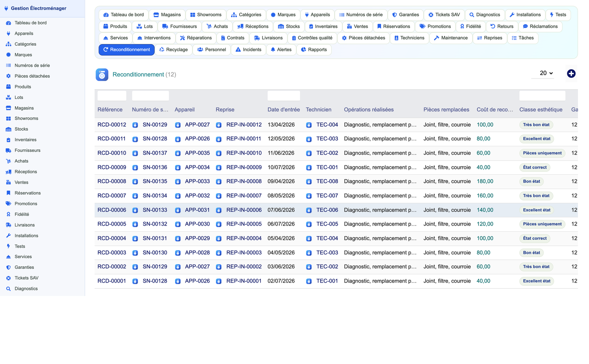
Task: Click the Référence column filter field
Action: 112,96
